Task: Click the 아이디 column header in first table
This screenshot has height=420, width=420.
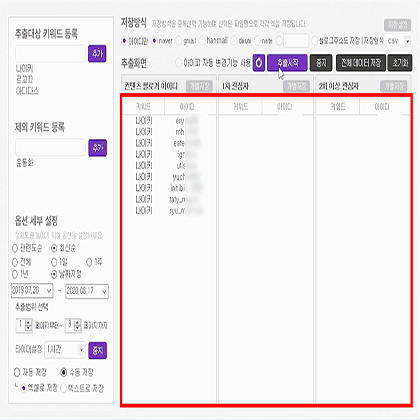Action: tap(187, 107)
